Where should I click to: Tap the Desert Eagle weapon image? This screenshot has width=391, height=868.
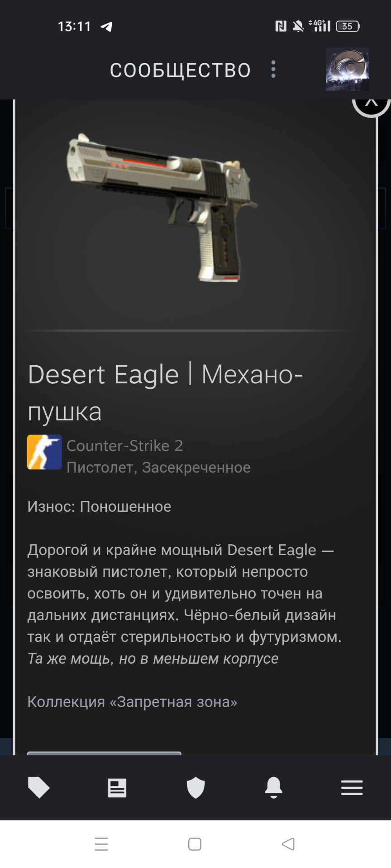[163, 207]
